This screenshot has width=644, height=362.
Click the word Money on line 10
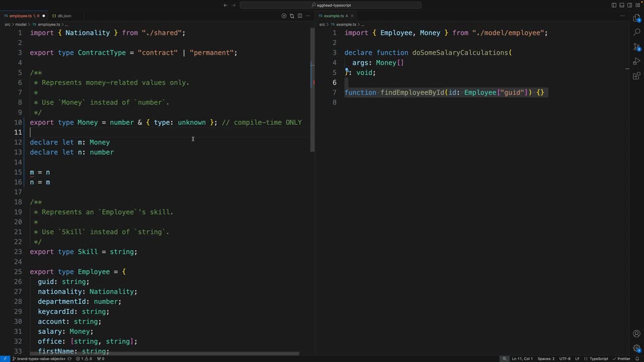88,122
